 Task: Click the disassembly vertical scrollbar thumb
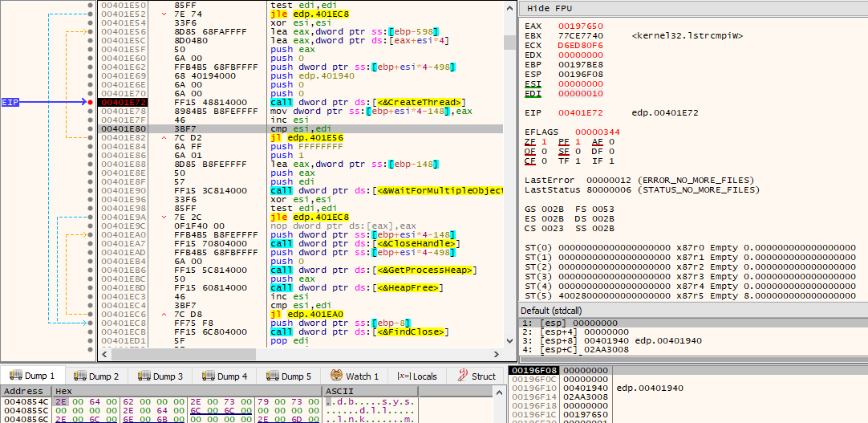point(509,43)
